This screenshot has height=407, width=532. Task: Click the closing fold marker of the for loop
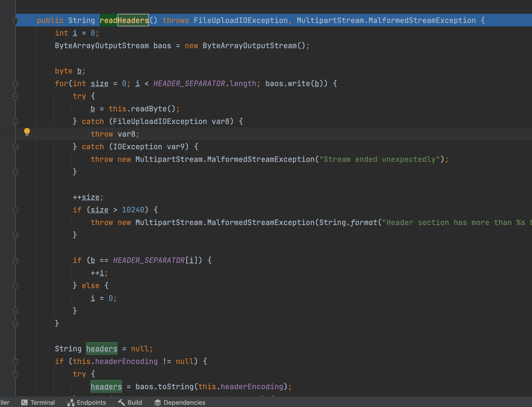coord(16,323)
